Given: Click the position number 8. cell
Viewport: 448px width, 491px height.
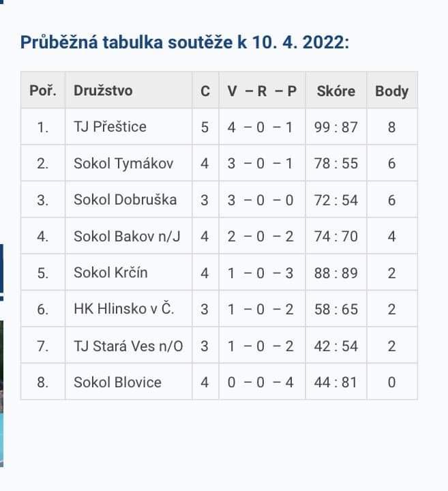Looking at the screenshot, I should (43, 382).
